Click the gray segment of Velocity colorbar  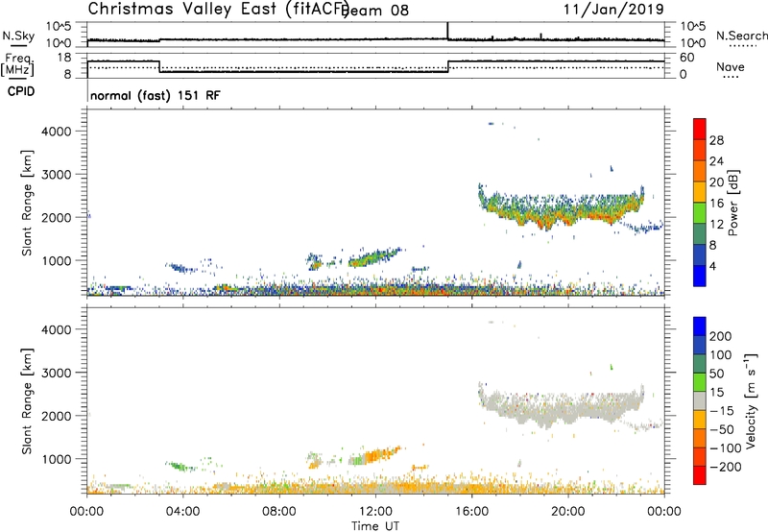point(700,400)
